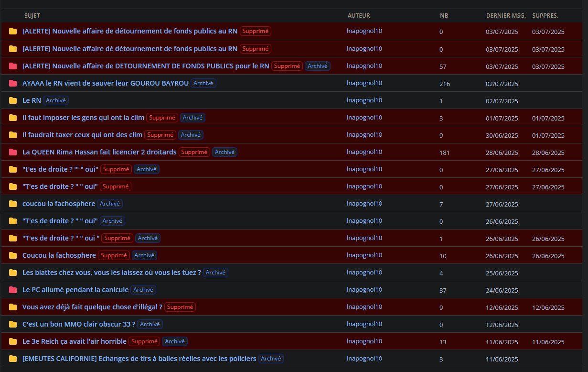This screenshot has height=372, width=588.
Task: Click the DERNIER MSG. column header
Action: 506,16
